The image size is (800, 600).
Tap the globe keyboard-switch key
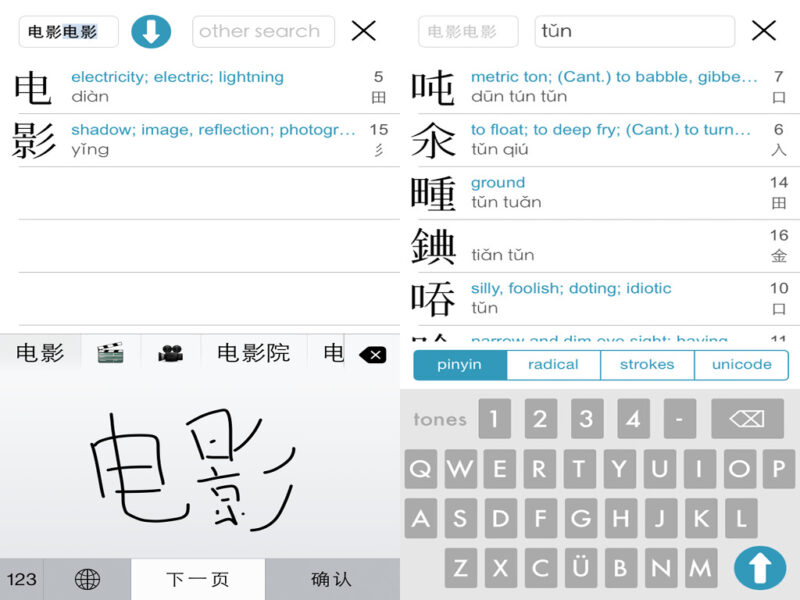point(86,579)
